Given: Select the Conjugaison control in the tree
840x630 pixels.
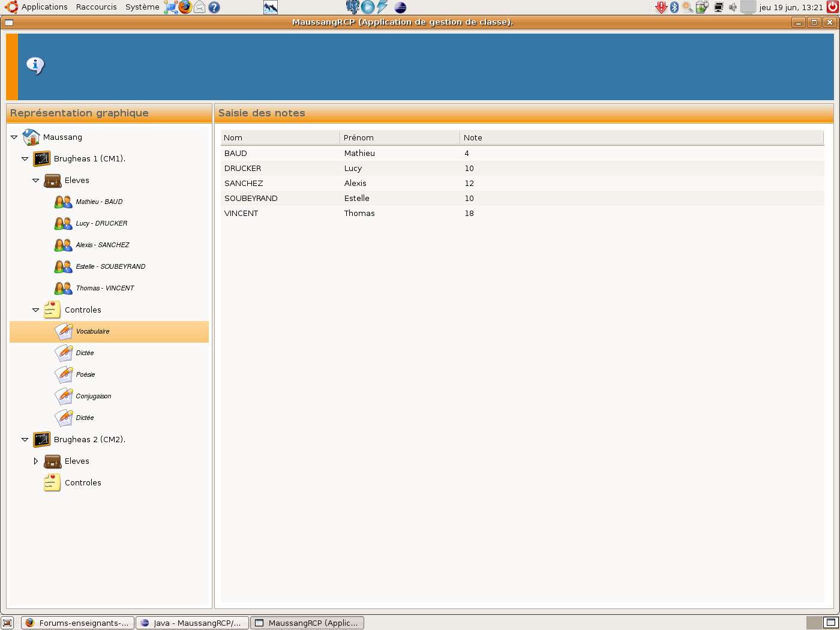Looking at the screenshot, I should (x=94, y=396).
